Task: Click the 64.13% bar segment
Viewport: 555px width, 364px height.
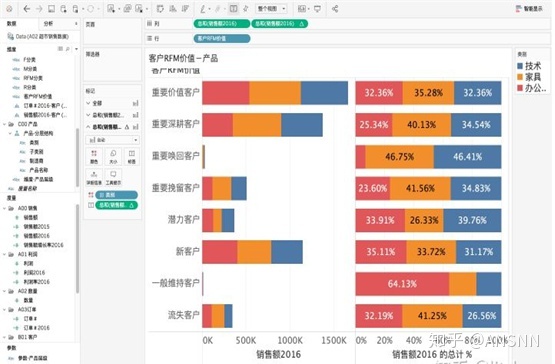Action: tap(402, 284)
